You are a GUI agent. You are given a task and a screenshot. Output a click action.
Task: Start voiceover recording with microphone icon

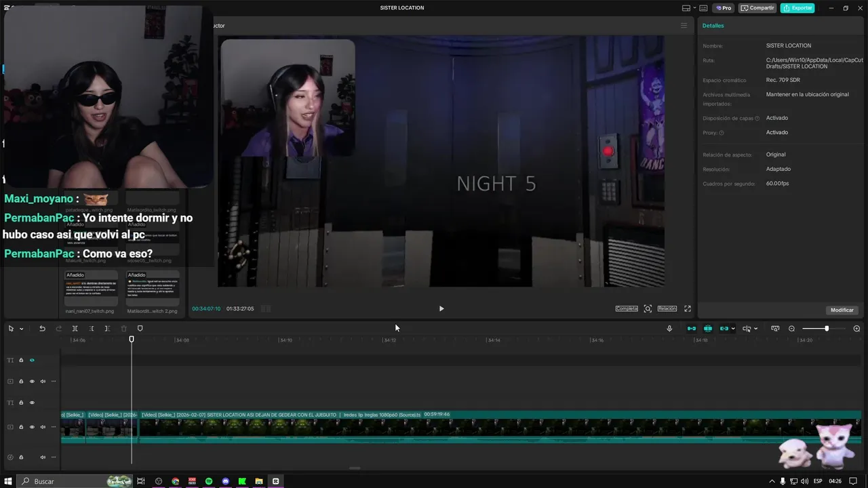pyautogui.click(x=669, y=329)
